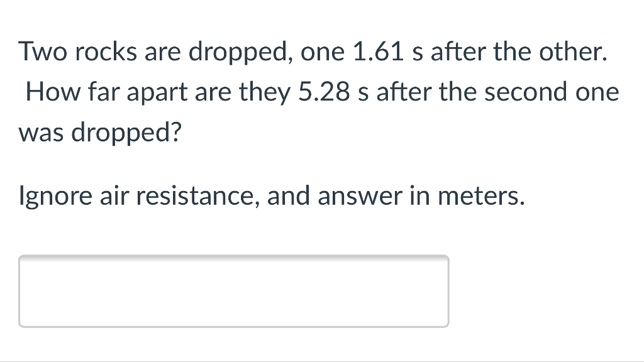644x362 pixels.
Task: Click the answer input field
Action: (x=233, y=290)
